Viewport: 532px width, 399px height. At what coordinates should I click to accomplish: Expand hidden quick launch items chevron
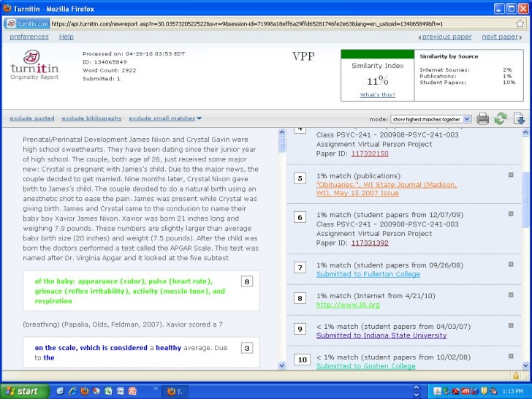pos(156,388)
